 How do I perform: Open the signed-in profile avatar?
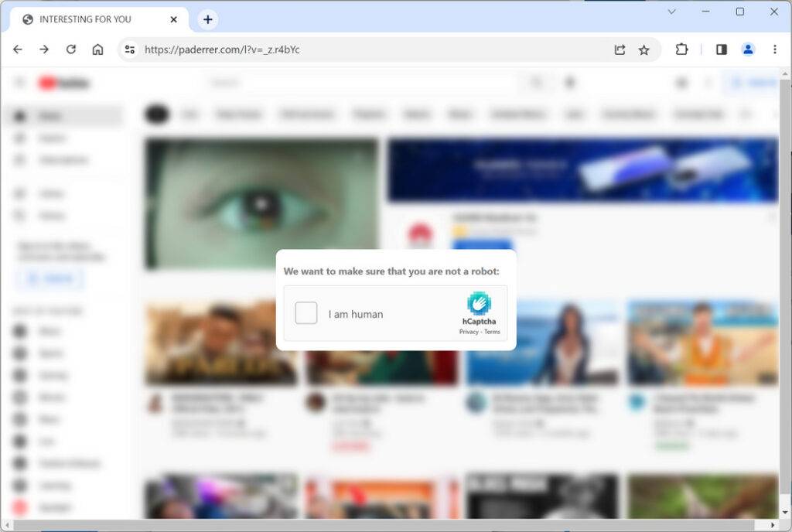coord(748,49)
